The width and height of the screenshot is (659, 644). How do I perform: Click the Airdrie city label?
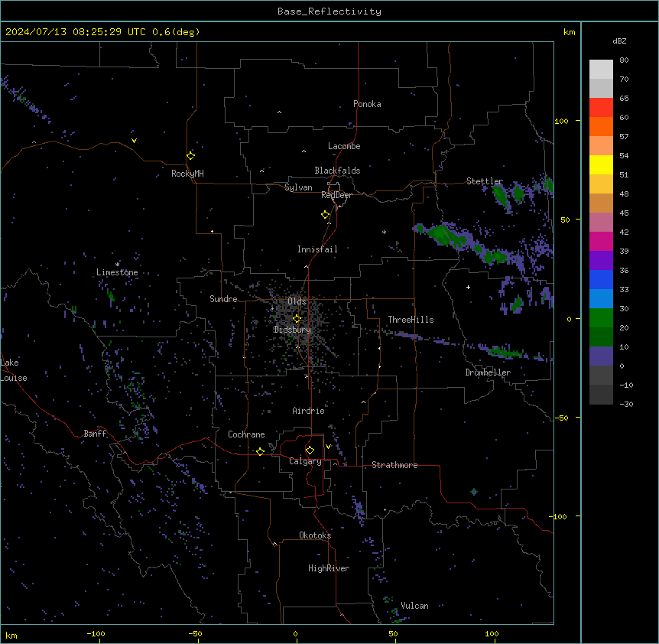tap(308, 411)
